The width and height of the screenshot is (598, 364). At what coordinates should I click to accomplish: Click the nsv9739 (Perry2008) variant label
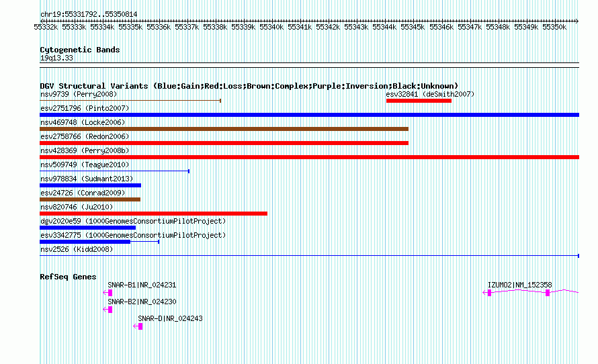79,94
